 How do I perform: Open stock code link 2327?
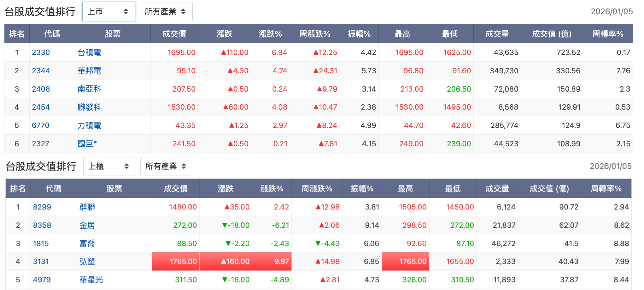click(41, 144)
